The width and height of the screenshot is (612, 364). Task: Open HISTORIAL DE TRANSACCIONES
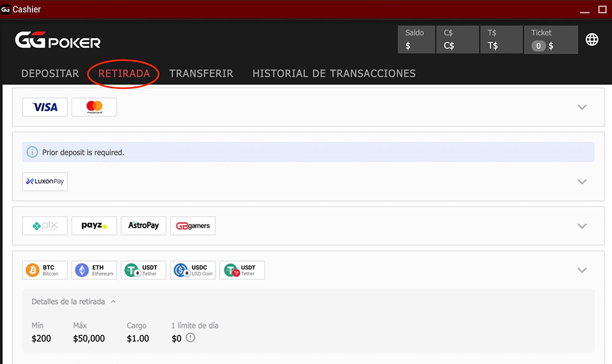tap(334, 73)
